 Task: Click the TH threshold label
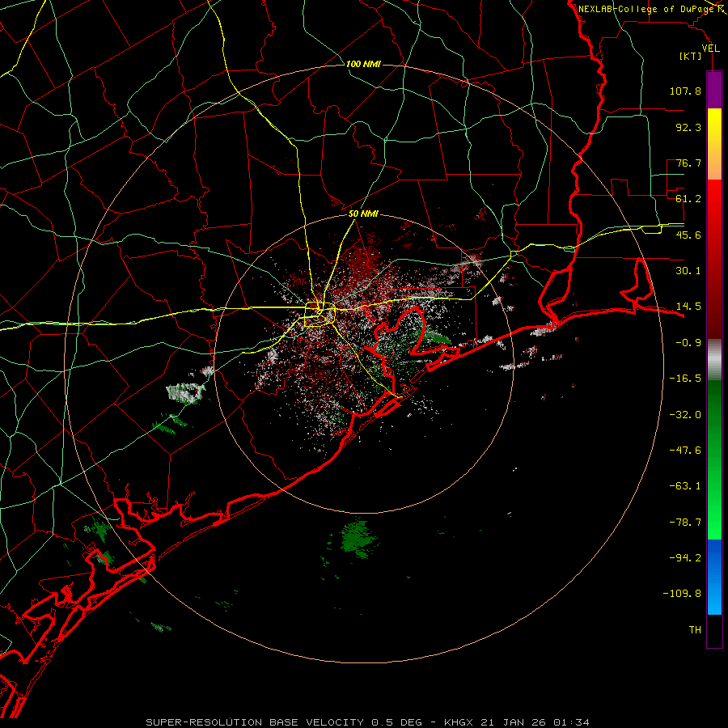tap(695, 630)
